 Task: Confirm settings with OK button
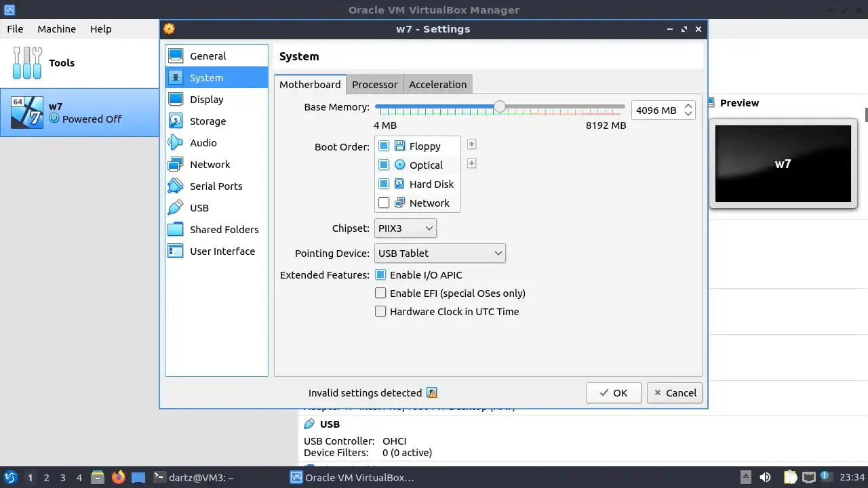[614, 392]
